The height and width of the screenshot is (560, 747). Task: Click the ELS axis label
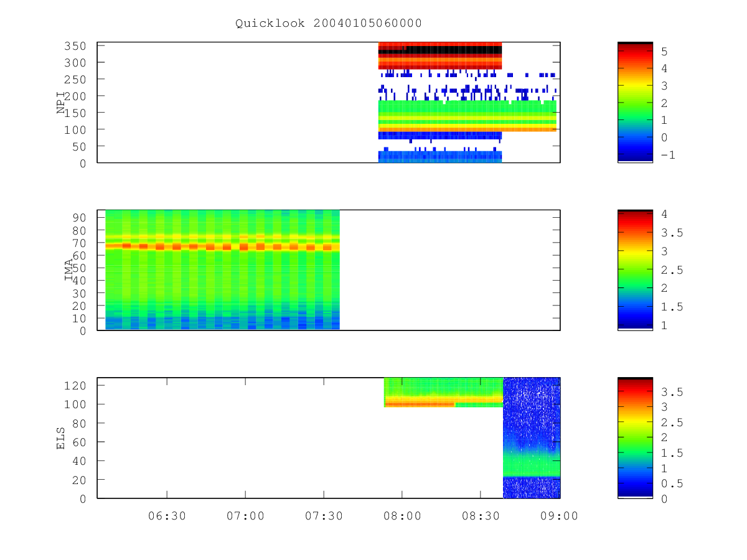tap(61, 438)
